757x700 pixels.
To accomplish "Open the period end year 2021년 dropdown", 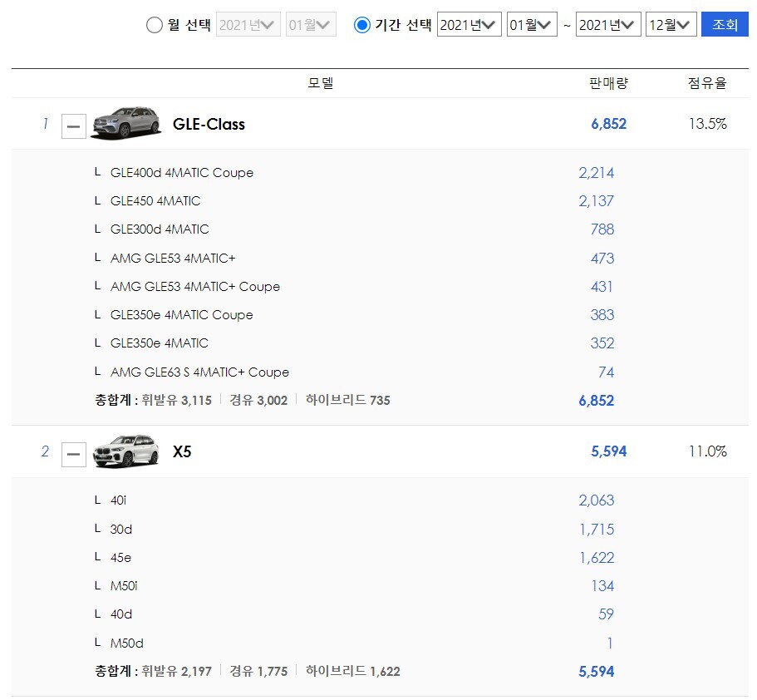I will [x=607, y=25].
